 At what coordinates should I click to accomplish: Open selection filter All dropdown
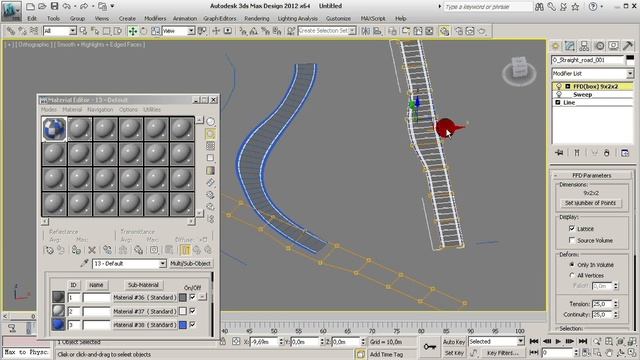[73, 31]
